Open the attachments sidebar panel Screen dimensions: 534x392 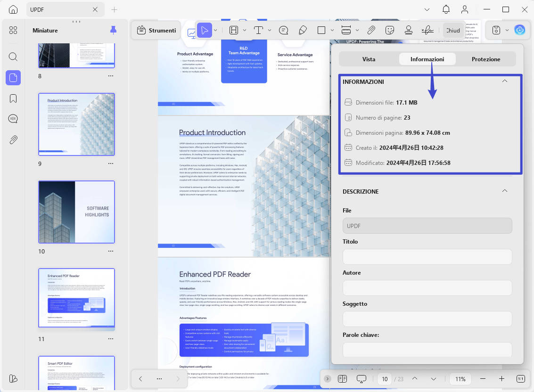[13, 139]
